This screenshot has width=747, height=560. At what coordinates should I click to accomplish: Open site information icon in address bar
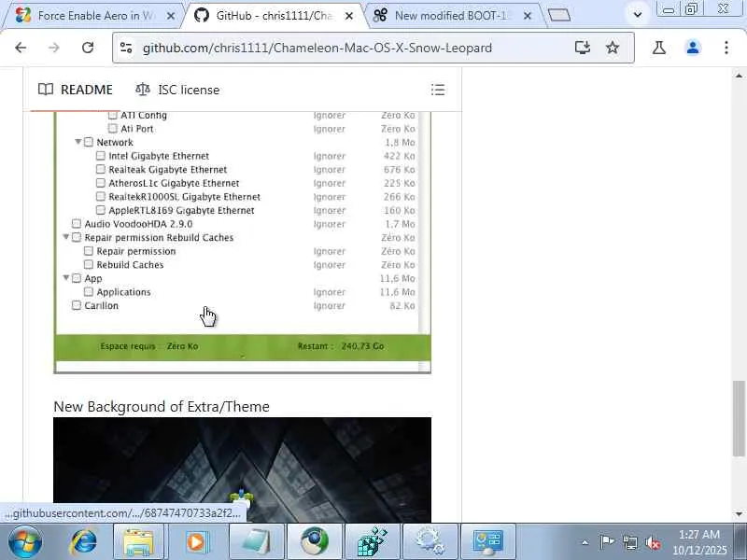click(x=126, y=48)
